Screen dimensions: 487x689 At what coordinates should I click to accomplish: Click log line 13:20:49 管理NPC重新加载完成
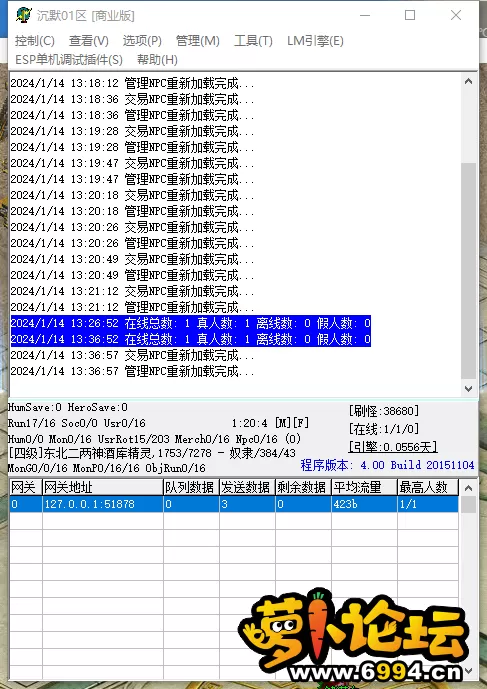(x=132, y=275)
